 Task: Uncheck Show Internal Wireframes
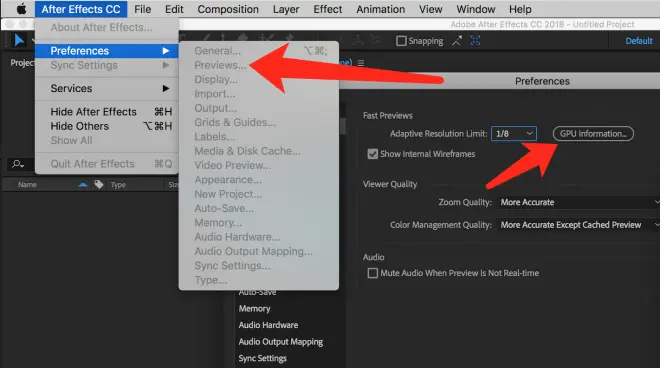(x=373, y=154)
